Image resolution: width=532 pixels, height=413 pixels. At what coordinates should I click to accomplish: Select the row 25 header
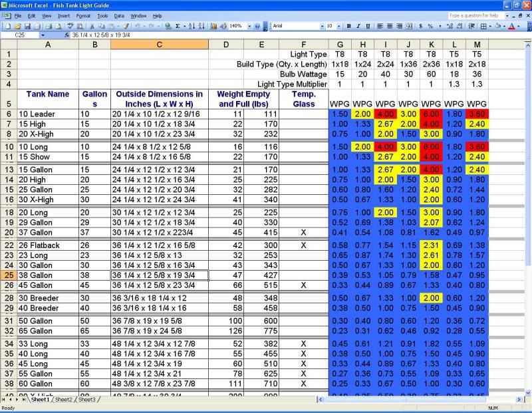9,275
